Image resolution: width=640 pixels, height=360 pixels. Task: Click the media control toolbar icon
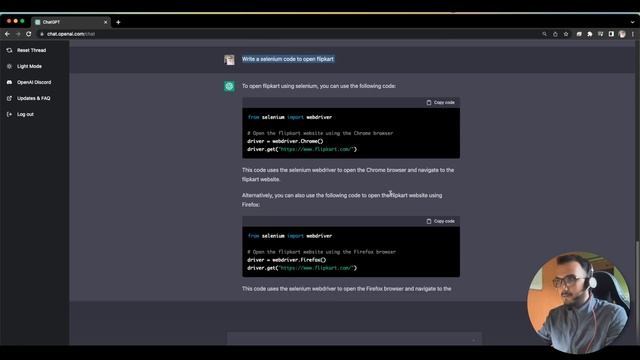pos(600,34)
